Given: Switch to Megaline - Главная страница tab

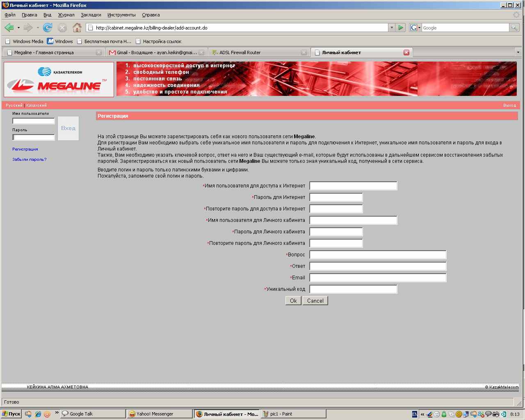Looking at the screenshot, I should [53, 52].
